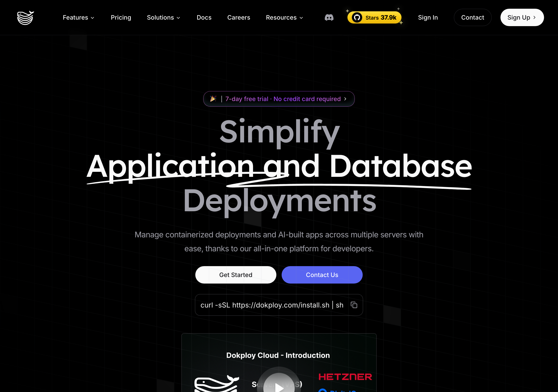Click the curl install command text
558x392 pixels.
tap(272, 305)
